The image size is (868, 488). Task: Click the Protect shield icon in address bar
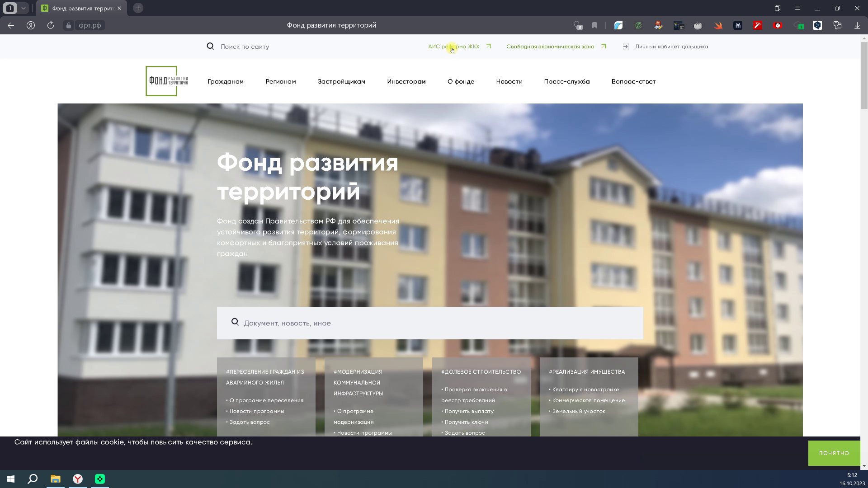(577, 25)
